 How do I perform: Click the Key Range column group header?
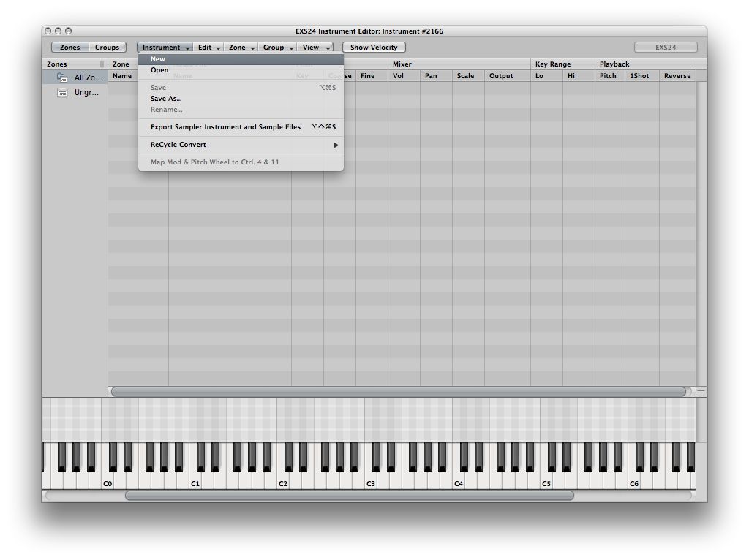[562, 64]
